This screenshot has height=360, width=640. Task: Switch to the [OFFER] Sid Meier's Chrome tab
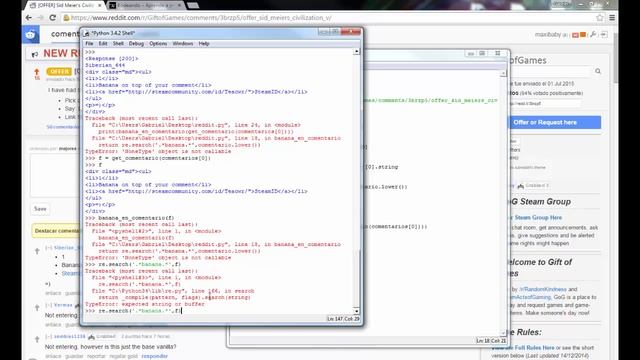[65, 5]
